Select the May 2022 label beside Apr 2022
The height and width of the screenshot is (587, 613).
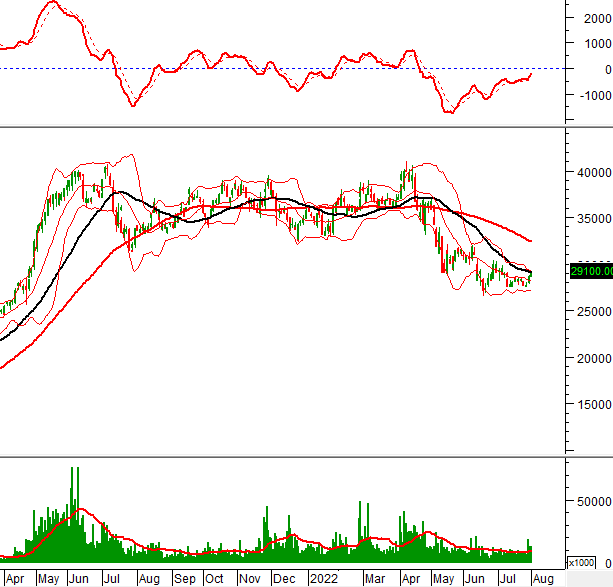pos(443,579)
